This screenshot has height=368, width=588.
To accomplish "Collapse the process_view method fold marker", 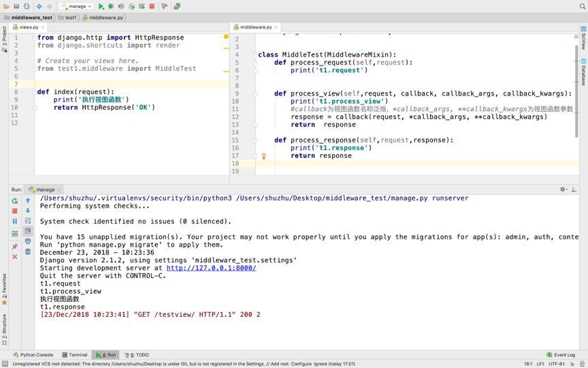I will [x=256, y=94].
